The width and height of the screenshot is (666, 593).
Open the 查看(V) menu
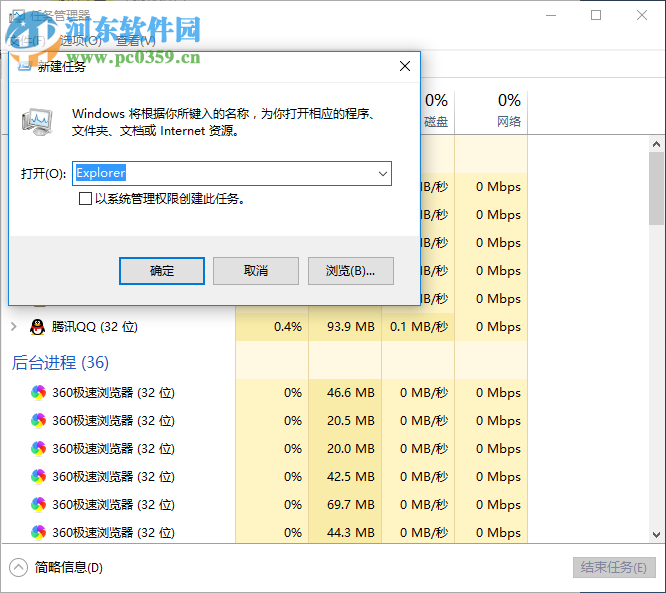click(x=135, y=41)
